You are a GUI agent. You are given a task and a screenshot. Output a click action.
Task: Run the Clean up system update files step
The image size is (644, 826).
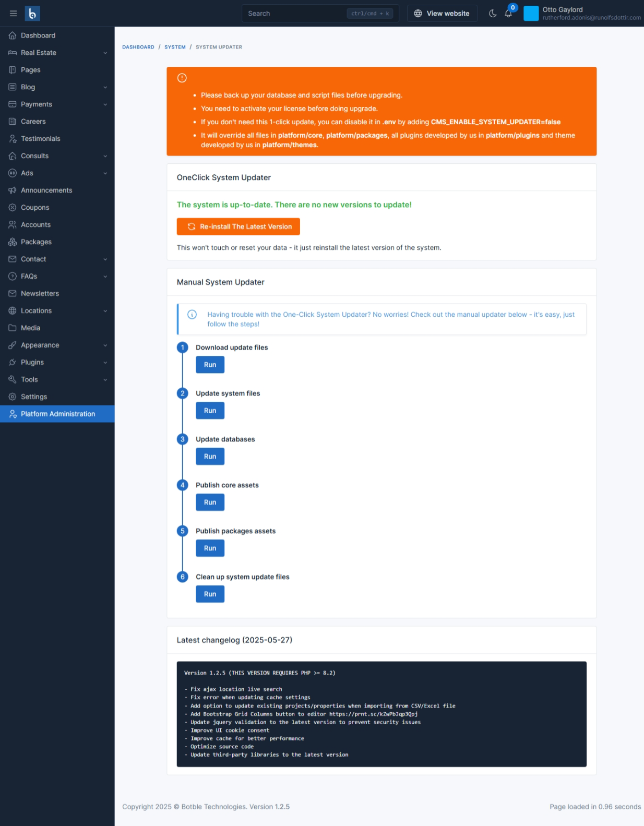(210, 594)
